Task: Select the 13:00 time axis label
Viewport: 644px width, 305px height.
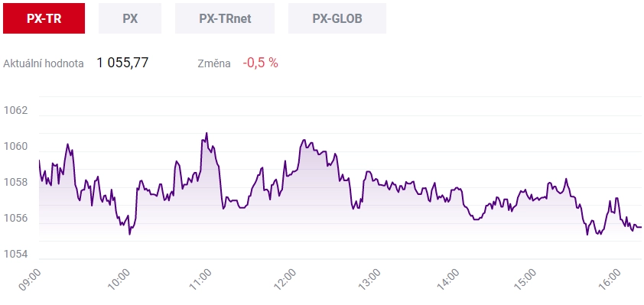Action: coord(369,280)
